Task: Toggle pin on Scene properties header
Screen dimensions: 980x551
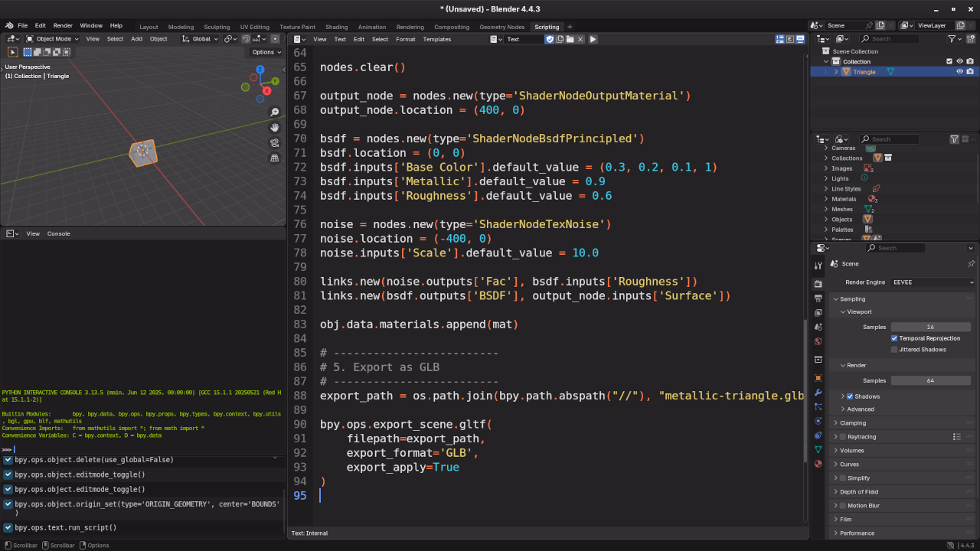Action: point(971,263)
